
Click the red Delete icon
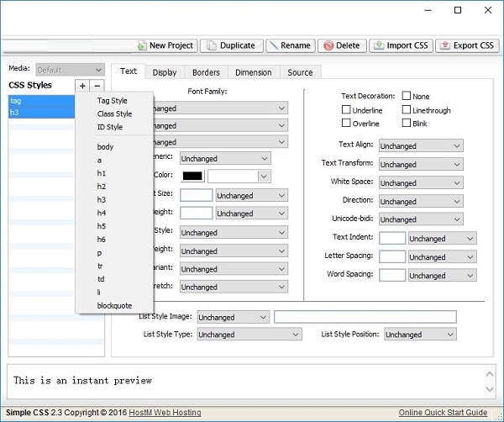[x=328, y=45]
